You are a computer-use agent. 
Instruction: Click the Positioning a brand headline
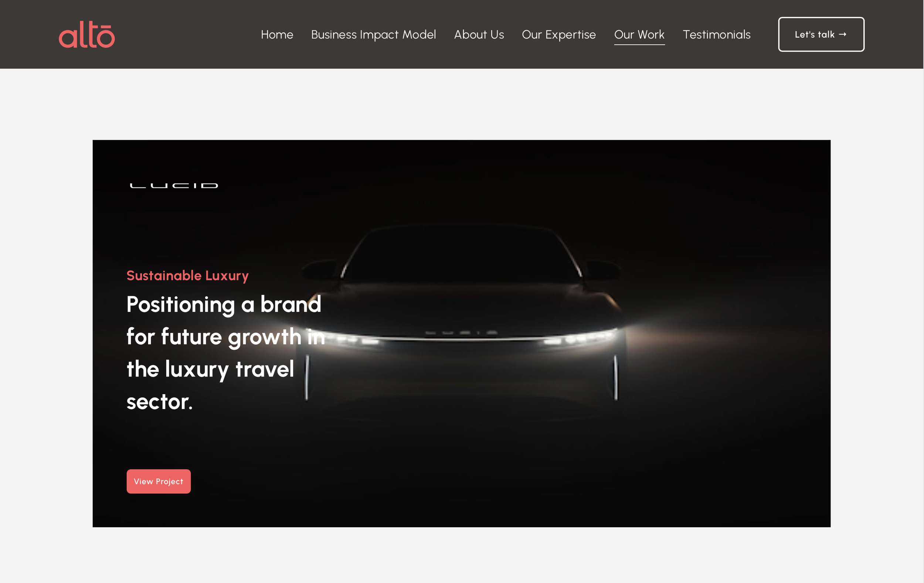pyautogui.click(x=225, y=352)
